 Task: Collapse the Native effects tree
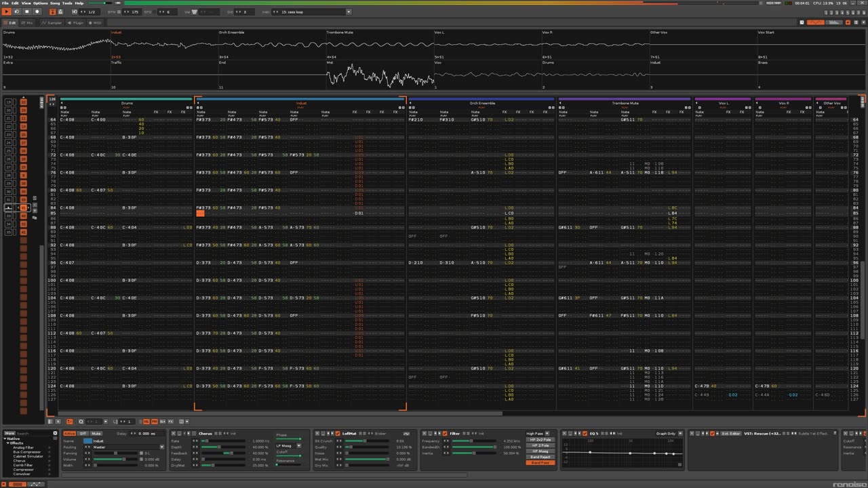(x=5, y=439)
